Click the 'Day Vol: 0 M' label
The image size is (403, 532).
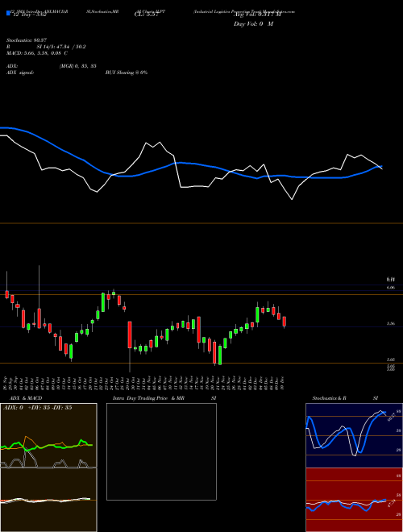pos(253,24)
